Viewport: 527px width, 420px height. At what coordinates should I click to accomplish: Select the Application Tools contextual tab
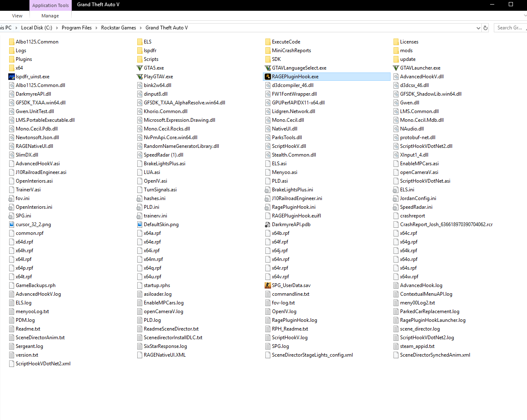point(51,5)
